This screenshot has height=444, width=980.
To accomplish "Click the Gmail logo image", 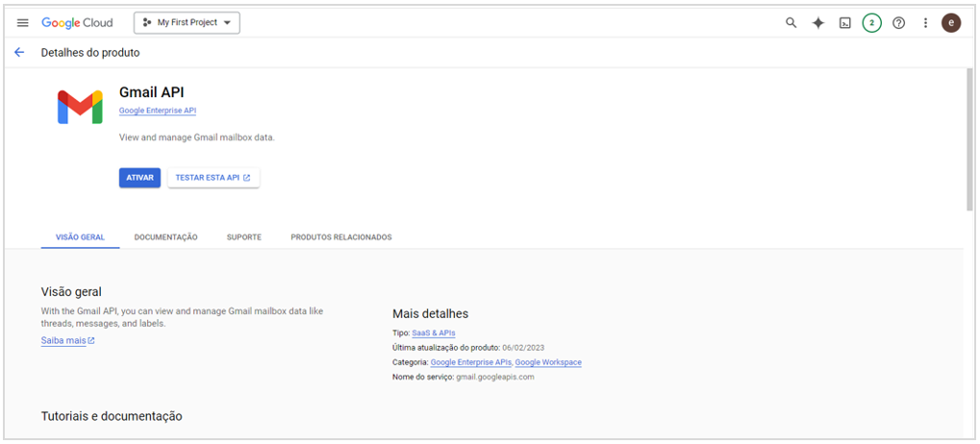I will (x=80, y=107).
